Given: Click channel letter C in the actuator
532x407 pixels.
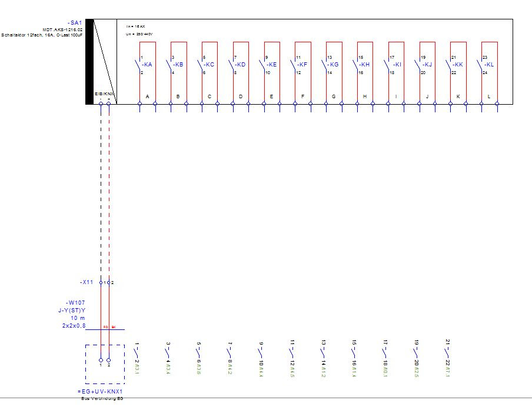Looking at the screenshot, I should (210, 96).
